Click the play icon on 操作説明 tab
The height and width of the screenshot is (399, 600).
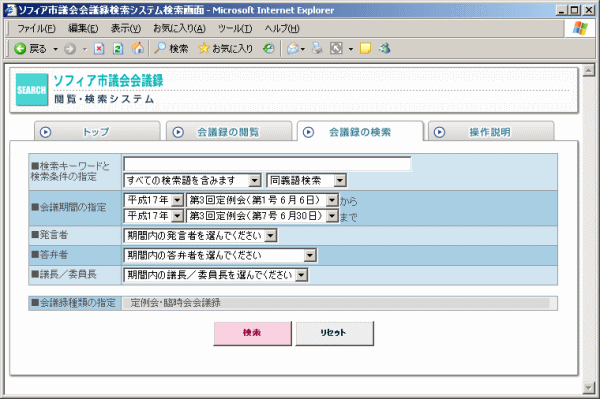[x=439, y=132]
